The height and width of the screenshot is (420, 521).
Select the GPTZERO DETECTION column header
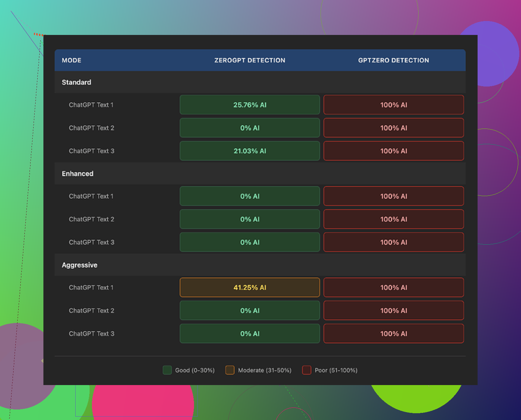pos(393,60)
